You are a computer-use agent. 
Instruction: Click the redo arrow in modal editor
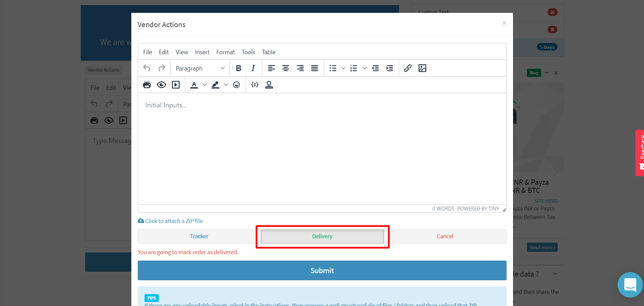point(162,68)
